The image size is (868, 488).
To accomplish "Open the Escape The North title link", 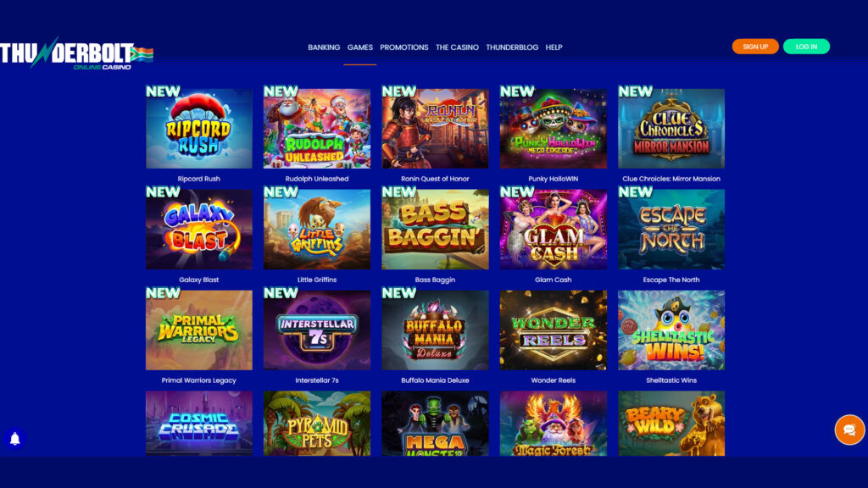I will click(671, 280).
